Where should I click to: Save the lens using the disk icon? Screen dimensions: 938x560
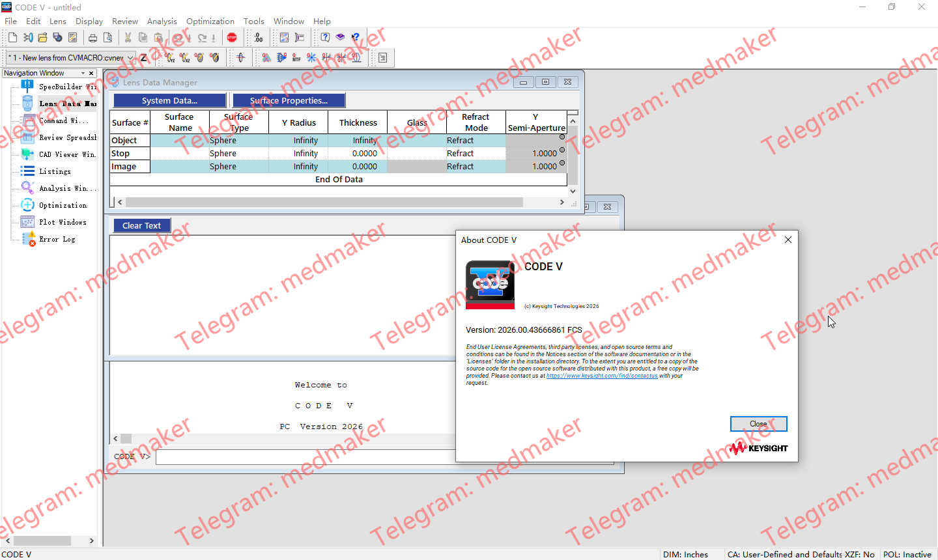pos(57,38)
